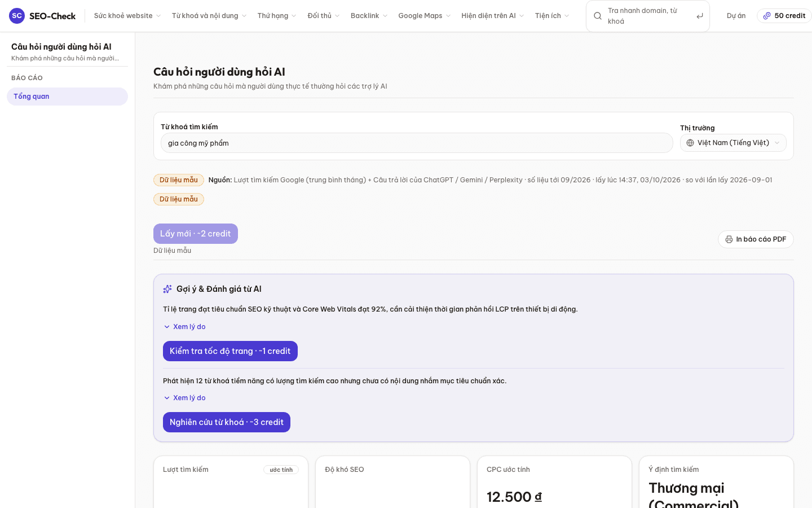Open the Sức khoẻ website menu

[127, 16]
